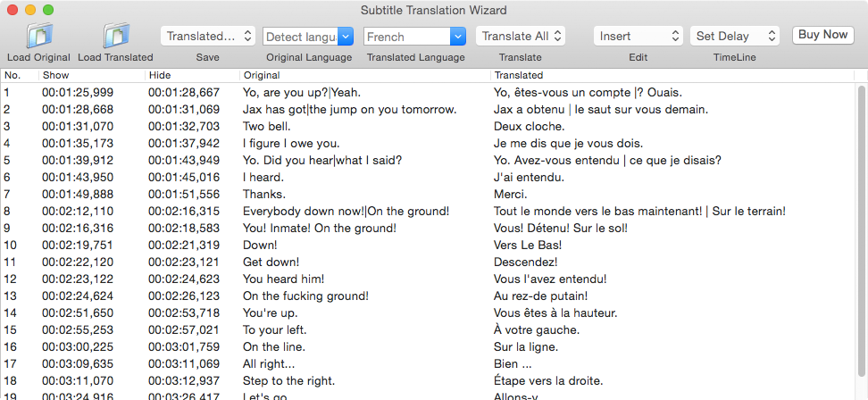The height and width of the screenshot is (400, 868).
Task: Open the Translate All dropdown
Action: 521,36
